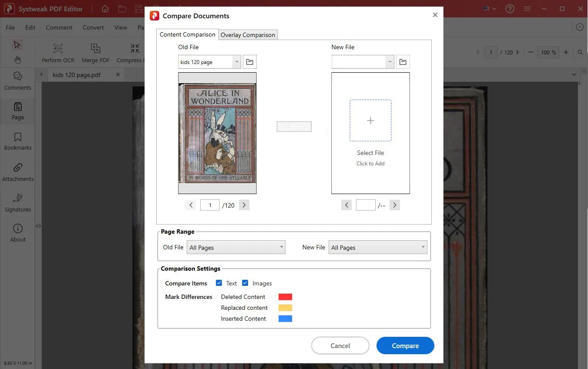Open the Bookmarks sidebar panel
The height and width of the screenshot is (369, 588).
pyautogui.click(x=18, y=141)
